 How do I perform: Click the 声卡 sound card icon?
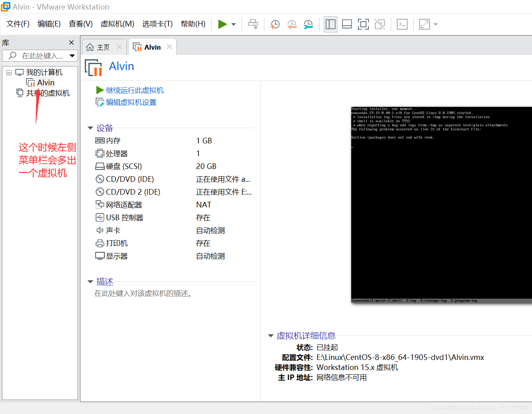pos(100,230)
